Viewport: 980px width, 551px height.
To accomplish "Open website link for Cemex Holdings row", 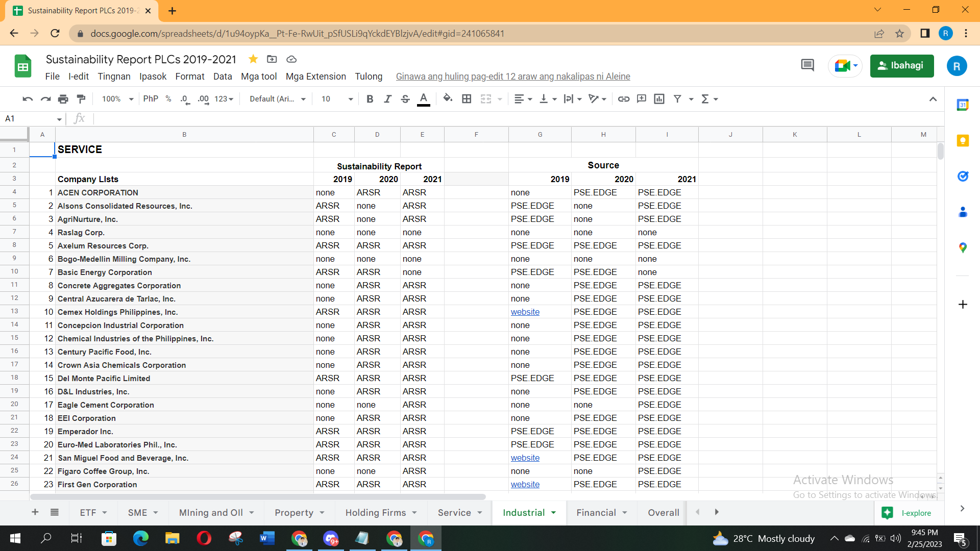I will (525, 312).
